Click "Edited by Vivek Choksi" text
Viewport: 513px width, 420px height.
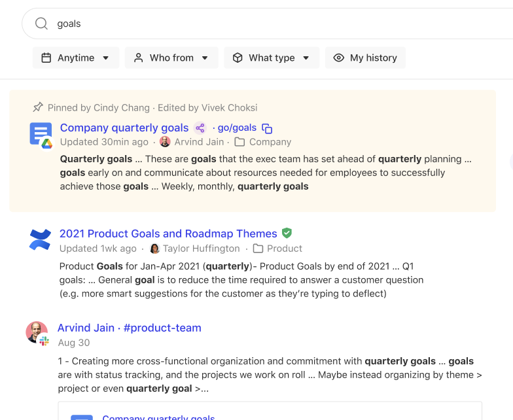pos(207,107)
